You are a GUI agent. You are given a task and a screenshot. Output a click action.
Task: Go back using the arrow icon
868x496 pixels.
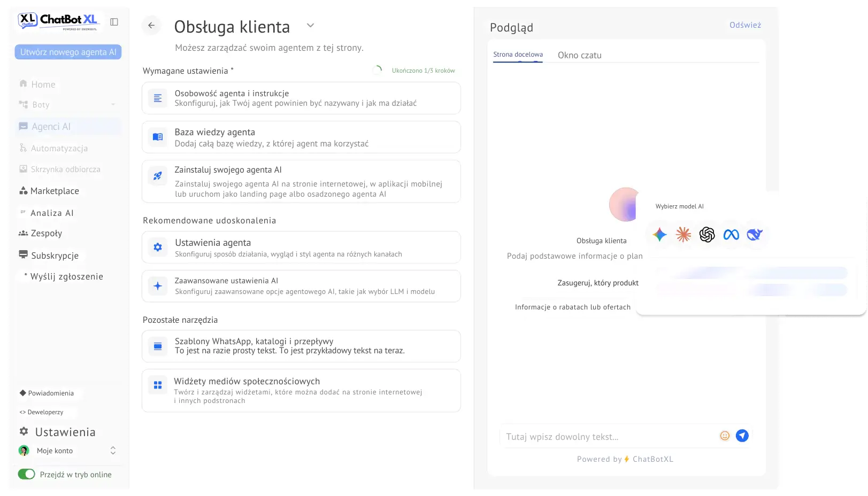(151, 25)
